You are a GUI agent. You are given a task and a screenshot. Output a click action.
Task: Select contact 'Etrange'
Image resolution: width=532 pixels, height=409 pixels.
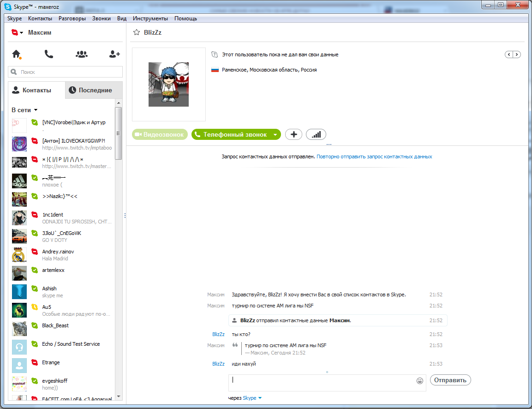[x=62, y=366]
